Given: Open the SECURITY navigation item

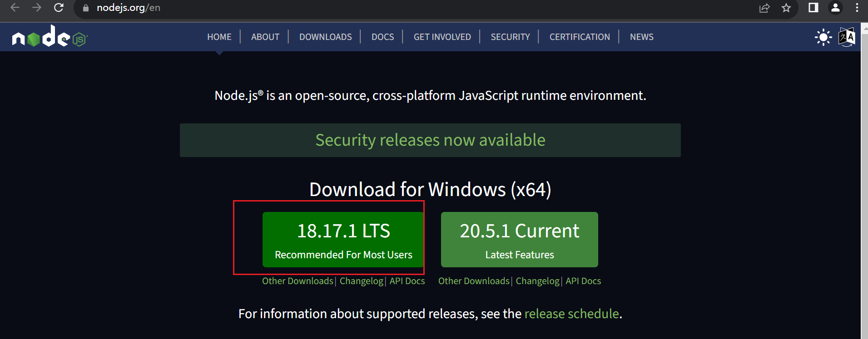Looking at the screenshot, I should tap(510, 37).
